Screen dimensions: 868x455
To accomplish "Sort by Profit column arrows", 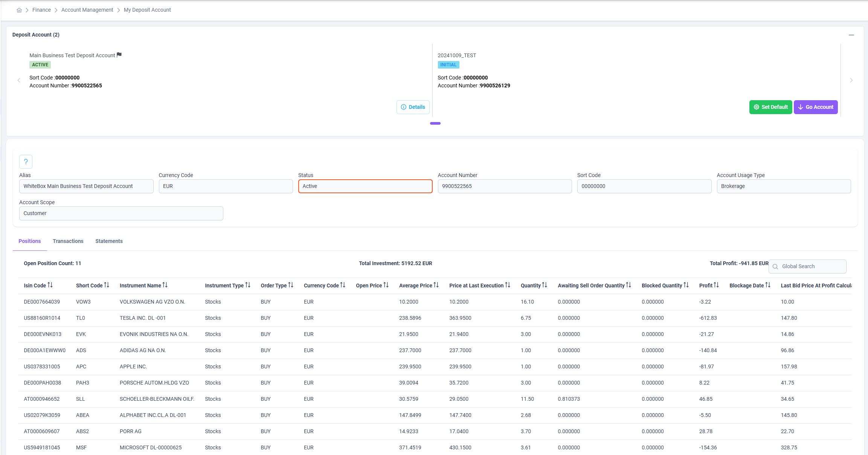I will [x=716, y=285].
